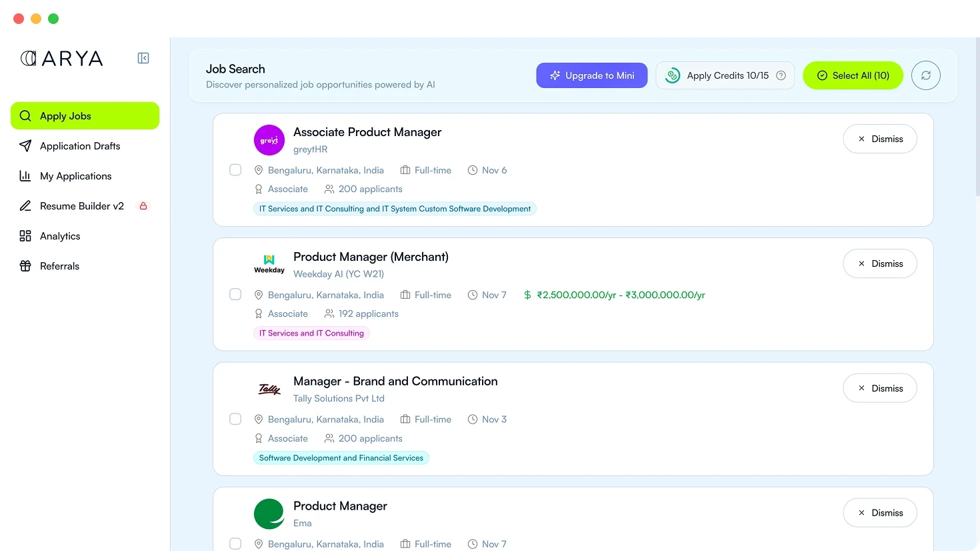980x551 pixels.
Task: Click the ARYA logo
Action: point(62,59)
